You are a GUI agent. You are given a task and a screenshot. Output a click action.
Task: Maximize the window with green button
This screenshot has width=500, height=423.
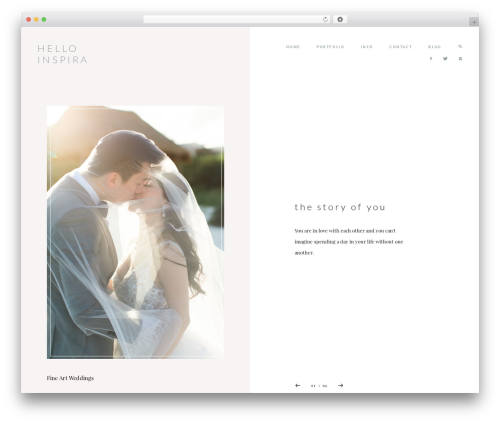tap(44, 19)
